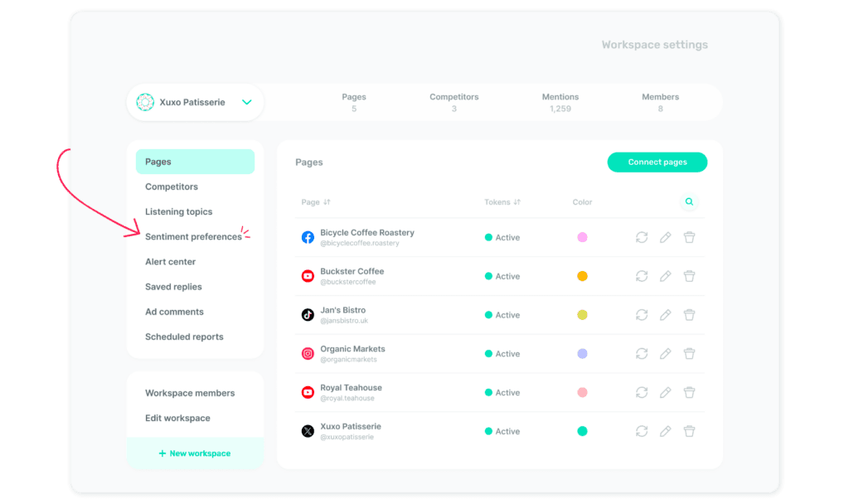
Task: Click the Royal Teahouse name
Action: point(351,388)
